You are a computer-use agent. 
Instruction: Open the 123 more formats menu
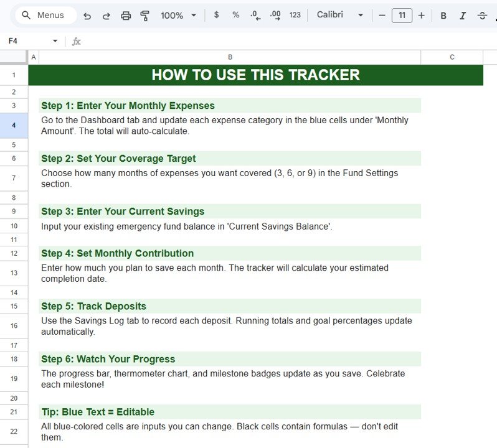pyautogui.click(x=295, y=15)
